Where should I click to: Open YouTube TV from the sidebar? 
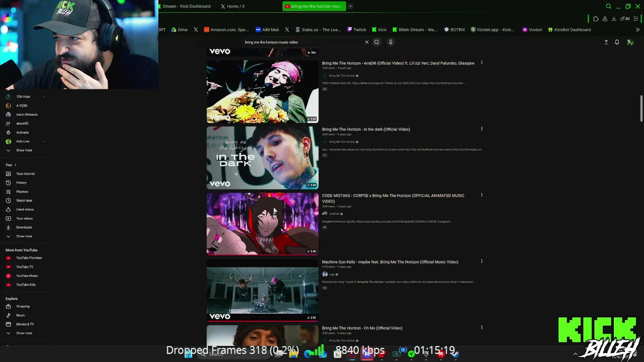pos(25,267)
